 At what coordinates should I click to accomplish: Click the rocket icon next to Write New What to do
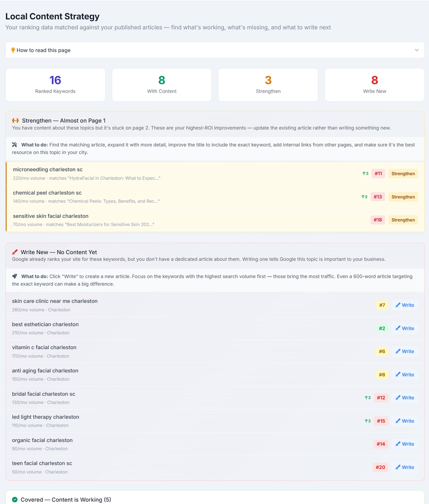pos(15,276)
